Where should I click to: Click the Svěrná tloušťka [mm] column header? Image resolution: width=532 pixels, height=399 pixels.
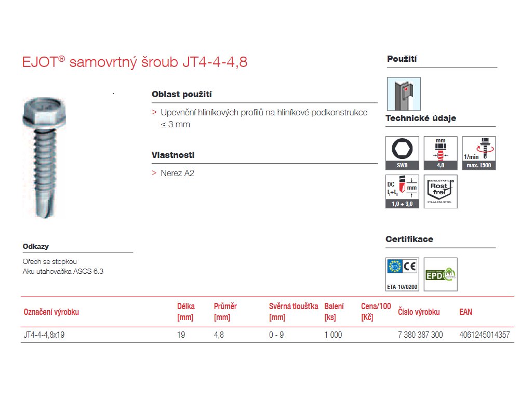[x=294, y=312]
